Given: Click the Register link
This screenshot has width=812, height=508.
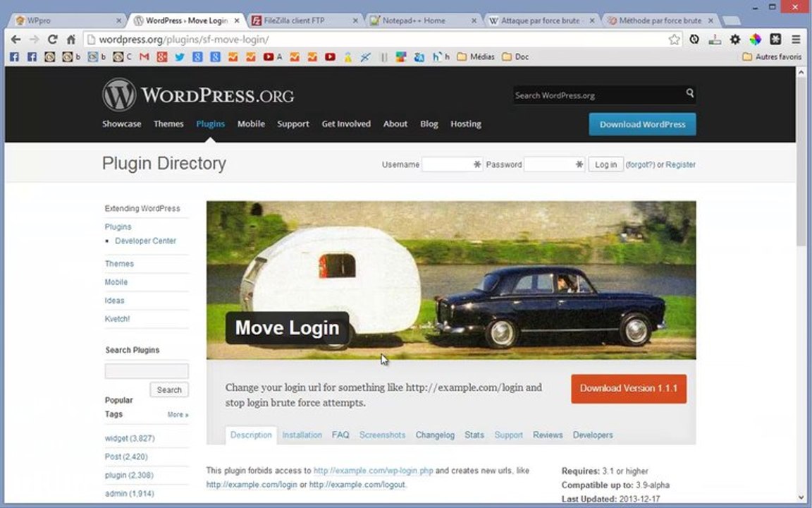Looking at the screenshot, I should (x=680, y=164).
